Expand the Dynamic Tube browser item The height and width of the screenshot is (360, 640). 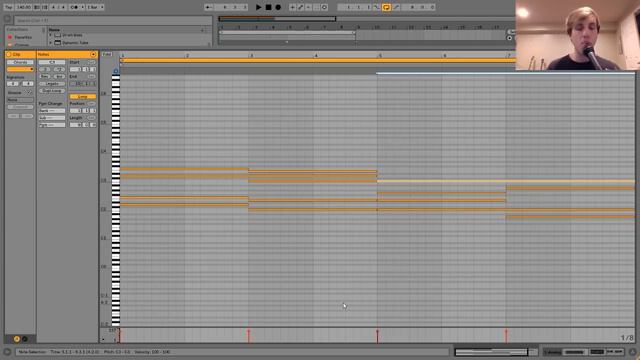(x=51, y=42)
